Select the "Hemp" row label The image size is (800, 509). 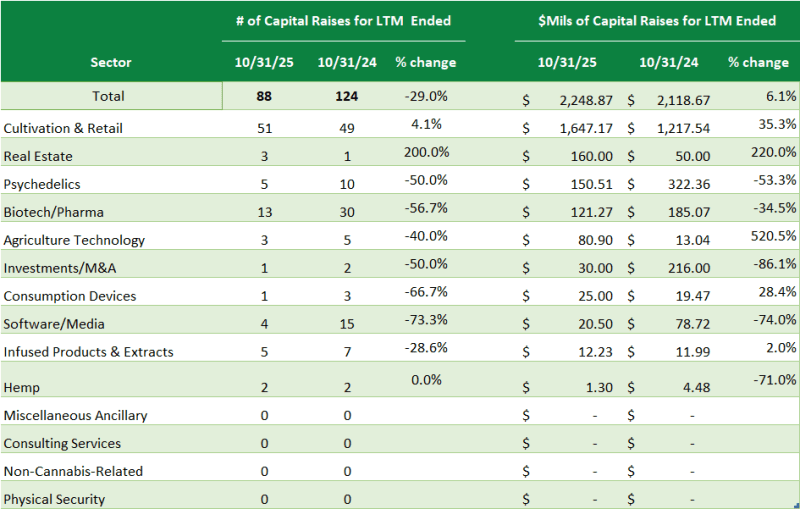coord(21,387)
